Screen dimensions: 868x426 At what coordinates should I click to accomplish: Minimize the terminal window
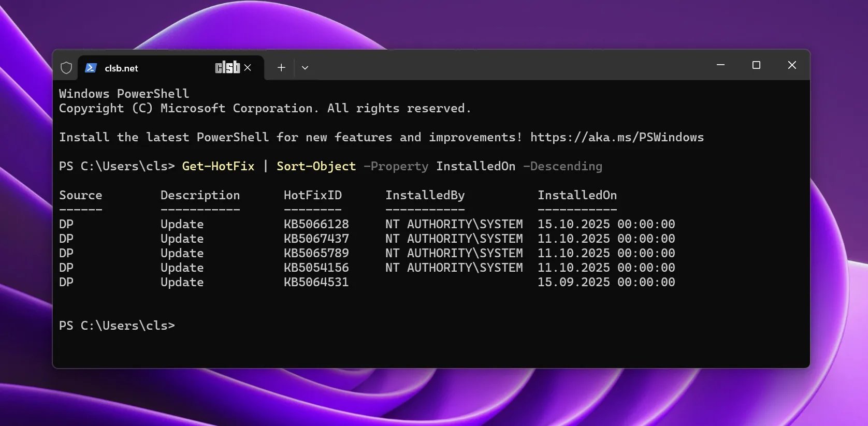click(x=720, y=65)
